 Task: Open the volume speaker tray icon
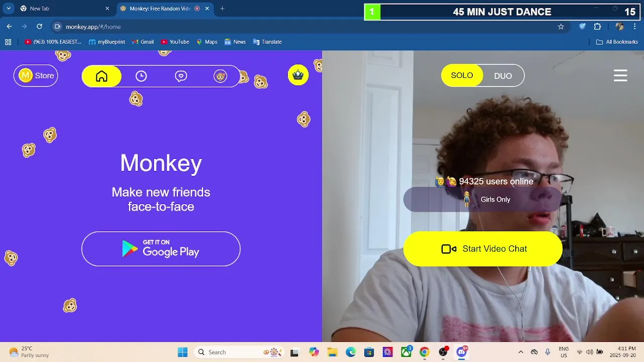pyautogui.click(x=590, y=352)
